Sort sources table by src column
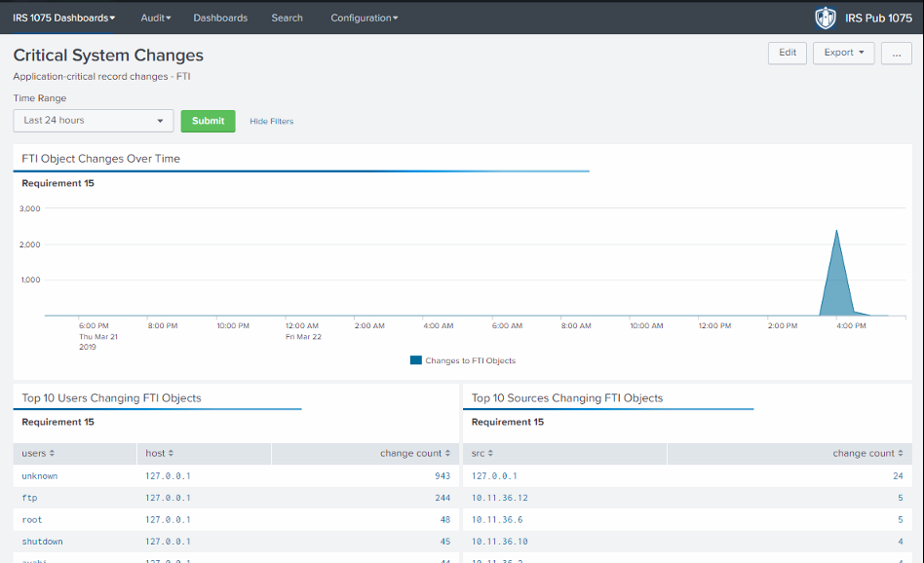This screenshot has height=563, width=924. tap(482, 454)
